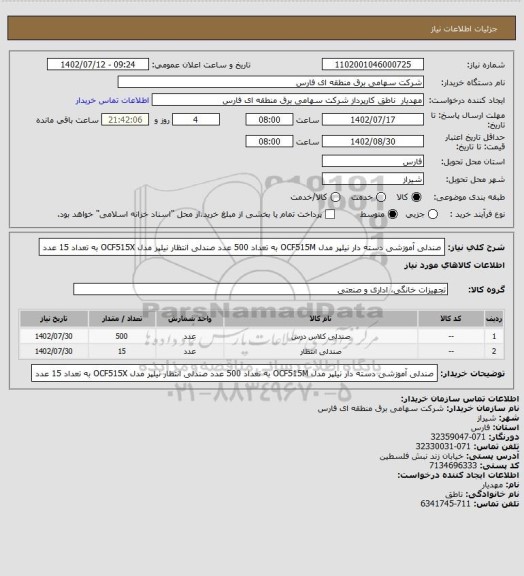The image size is (524, 576).
Task: Click the delivery city شیراز field
Action: coord(373,179)
